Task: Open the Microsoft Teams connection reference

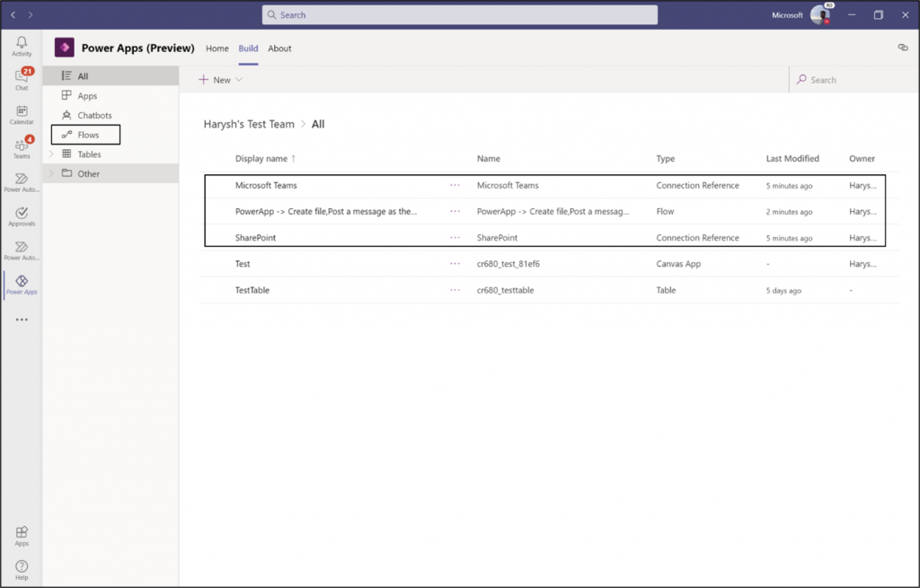Action: pyautogui.click(x=266, y=185)
